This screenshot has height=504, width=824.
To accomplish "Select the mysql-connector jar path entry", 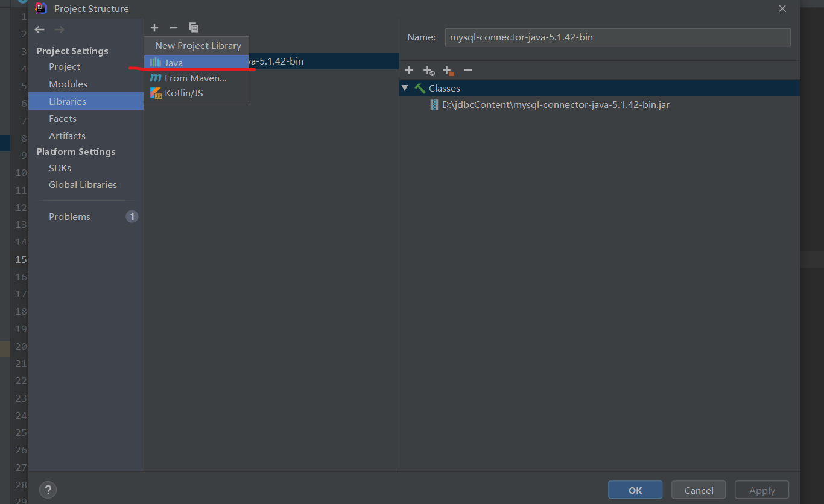I will (556, 105).
